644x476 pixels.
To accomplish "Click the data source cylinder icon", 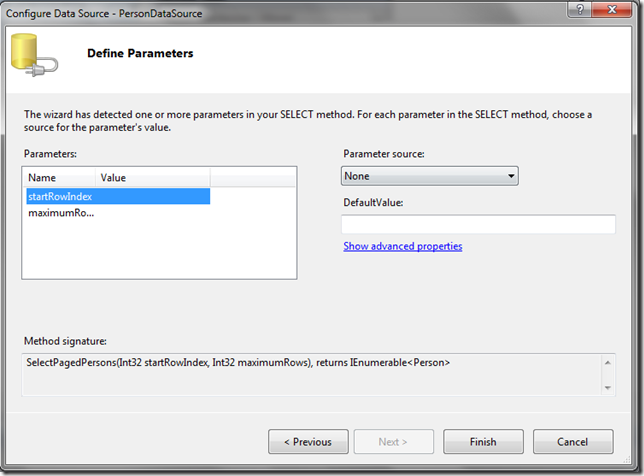I will (34, 55).
